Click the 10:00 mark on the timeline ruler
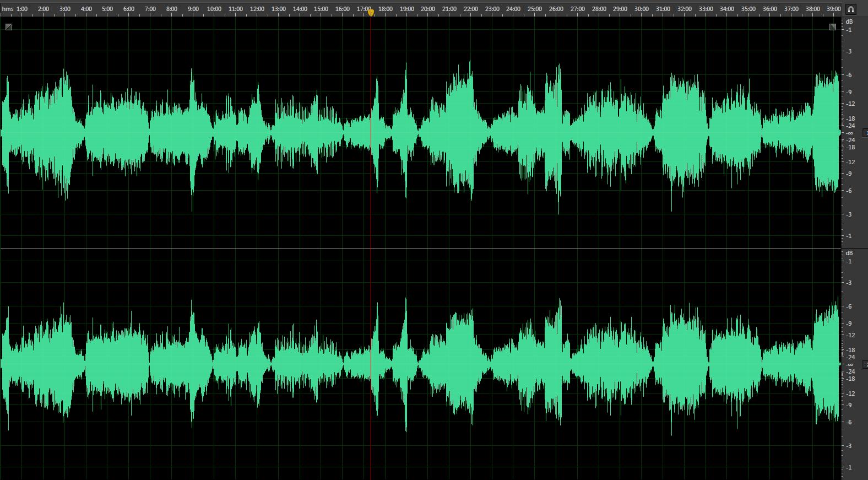 click(214, 9)
